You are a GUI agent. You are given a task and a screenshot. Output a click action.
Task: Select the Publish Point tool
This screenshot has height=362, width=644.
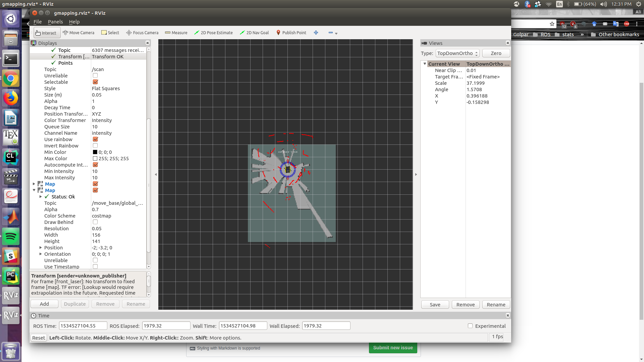(291, 33)
